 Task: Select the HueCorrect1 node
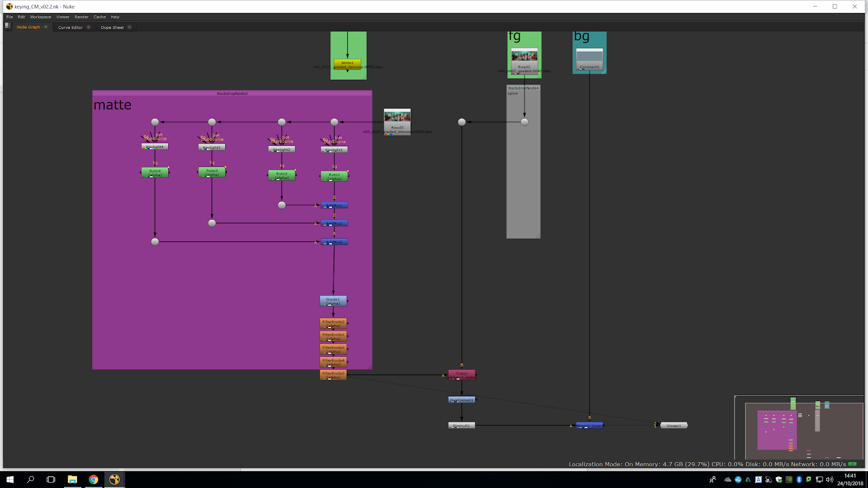pyautogui.click(x=462, y=400)
